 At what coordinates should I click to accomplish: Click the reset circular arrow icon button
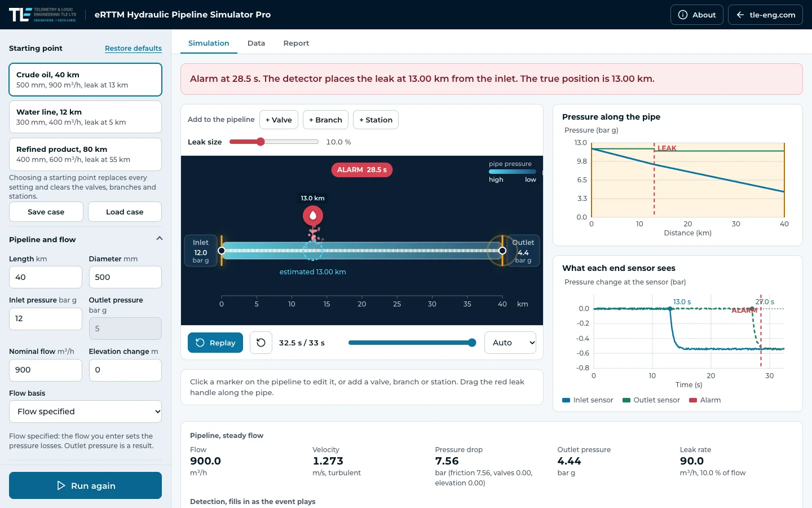(261, 343)
